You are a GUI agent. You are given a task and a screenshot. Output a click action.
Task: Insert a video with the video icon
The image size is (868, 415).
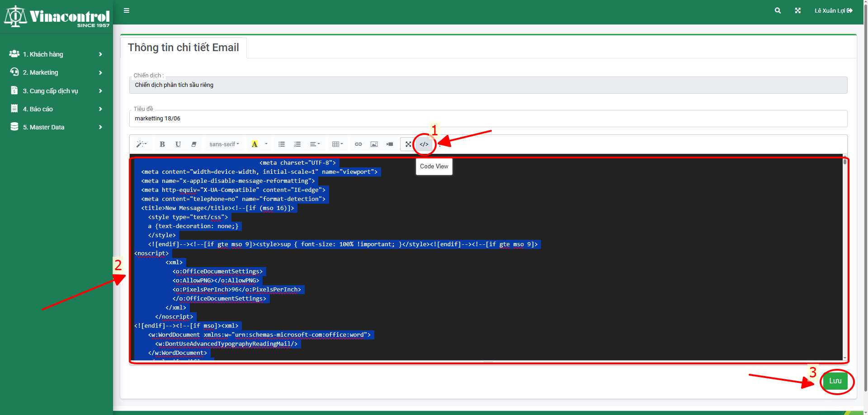390,144
